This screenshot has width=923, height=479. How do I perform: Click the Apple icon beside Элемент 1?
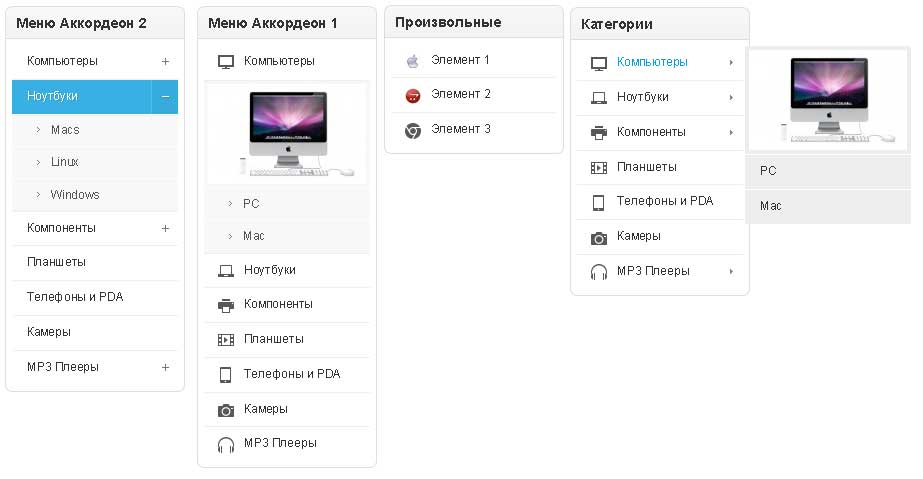[x=412, y=61]
